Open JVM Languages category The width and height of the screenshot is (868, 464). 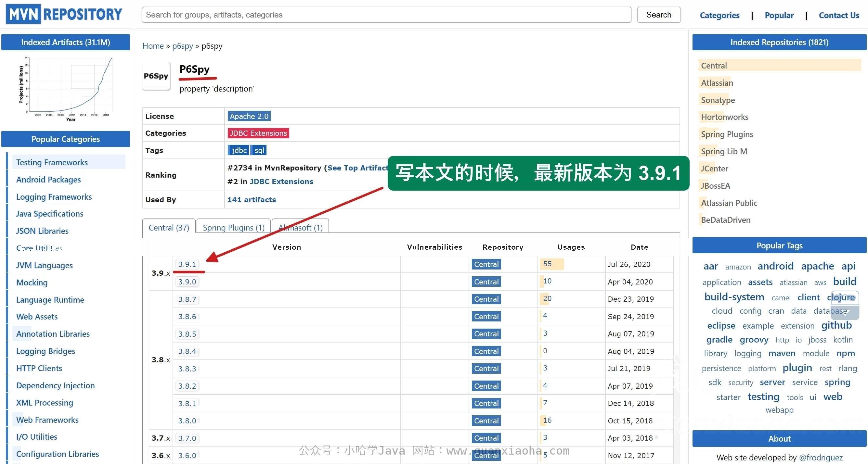(44, 265)
